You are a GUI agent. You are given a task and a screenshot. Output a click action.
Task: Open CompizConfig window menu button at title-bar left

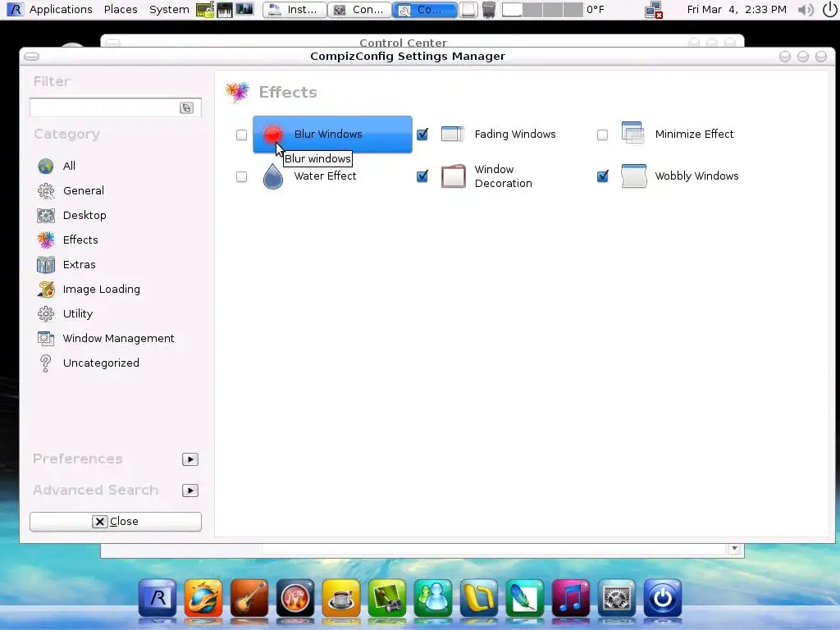click(x=32, y=57)
